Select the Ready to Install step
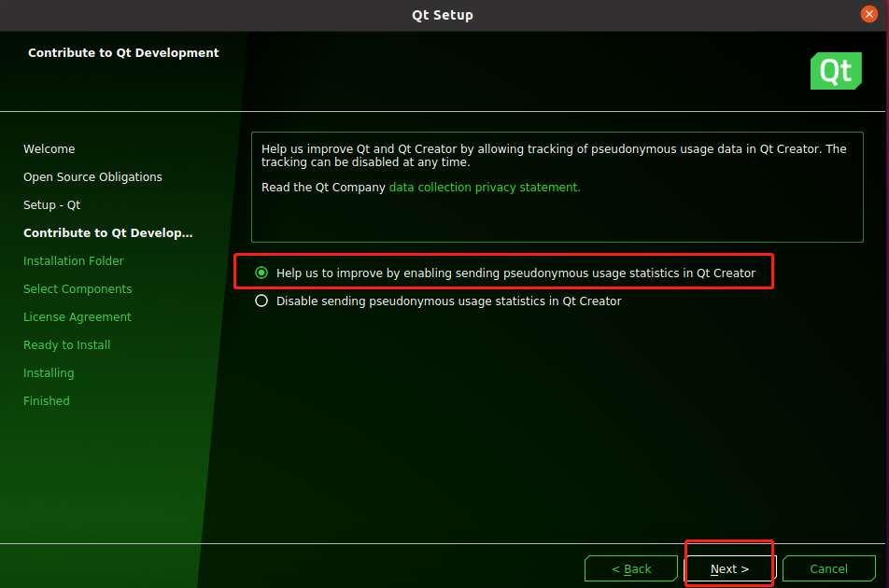The width and height of the screenshot is (889, 588). click(x=67, y=345)
